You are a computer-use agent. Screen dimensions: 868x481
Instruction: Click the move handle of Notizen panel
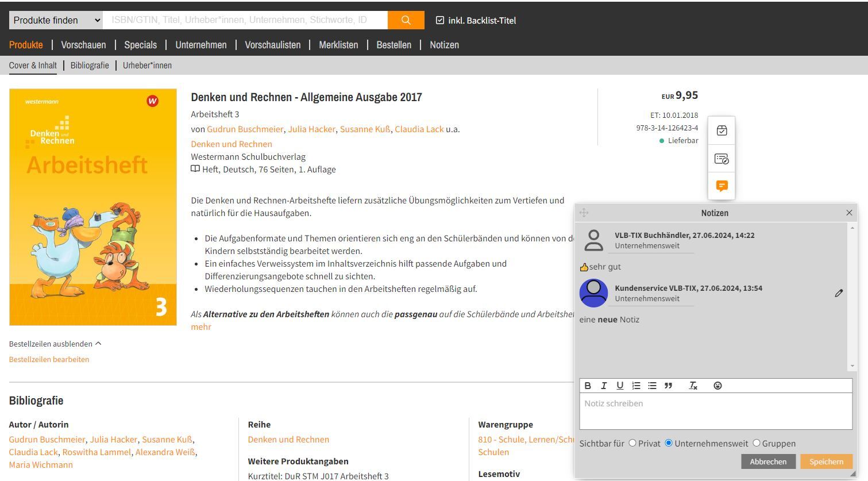[584, 213]
